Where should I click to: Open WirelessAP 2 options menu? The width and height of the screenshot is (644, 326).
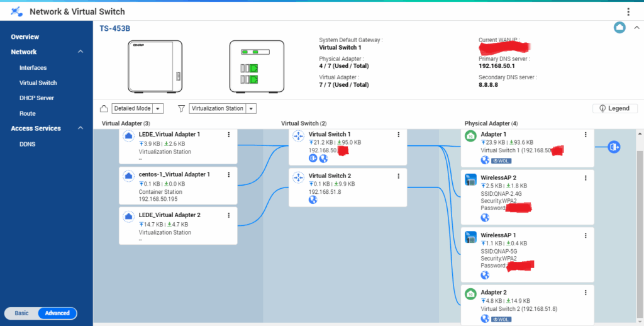click(x=586, y=178)
